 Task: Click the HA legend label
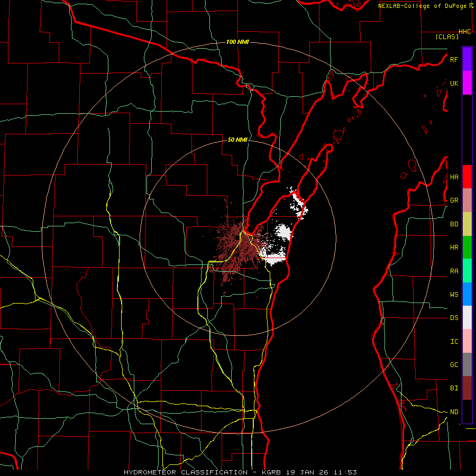point(454,177)
